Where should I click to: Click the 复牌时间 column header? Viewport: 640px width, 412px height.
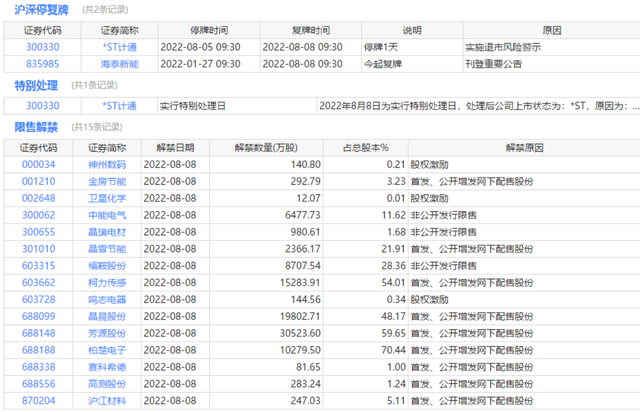[311, 30]
